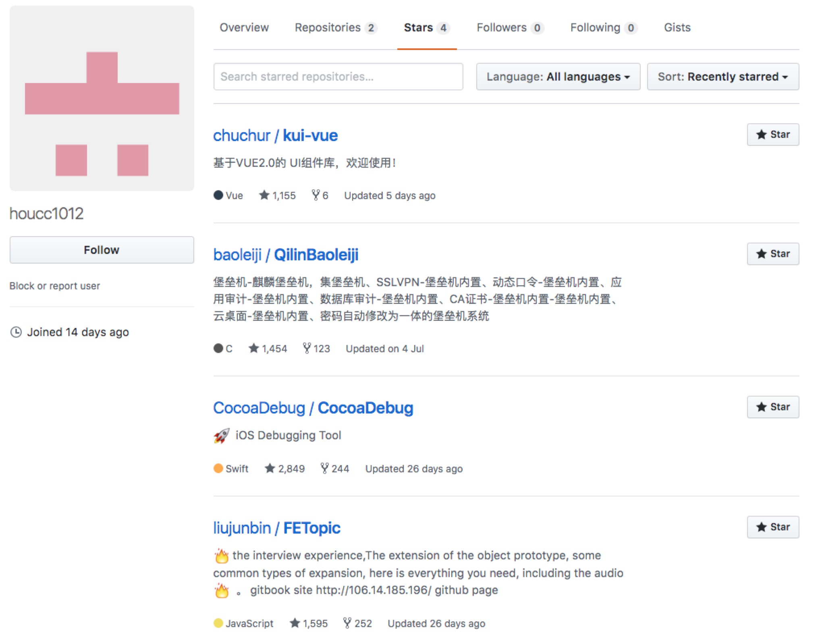Click "Updated on 4 Jul" text
The width and height of the screenshot is (822, 644).
tap(385, 349)
